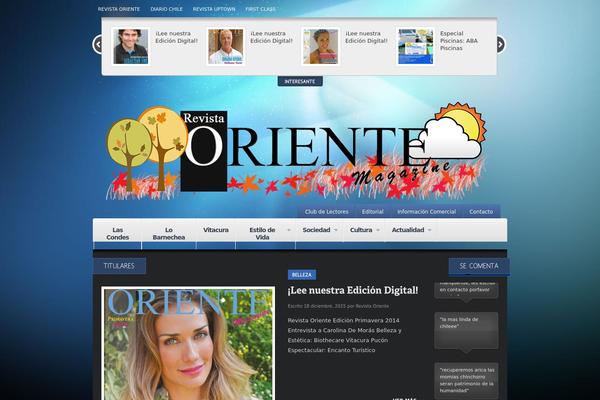Select the Vitacura menu item
The image size is (600, 400).
pos(216,230)
